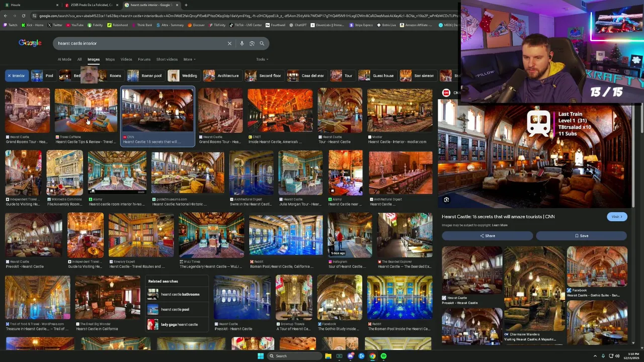Screen dimensions: 644x362
Task: Click the Google logo
Action: pyautogui.click(x=30, y=43)
